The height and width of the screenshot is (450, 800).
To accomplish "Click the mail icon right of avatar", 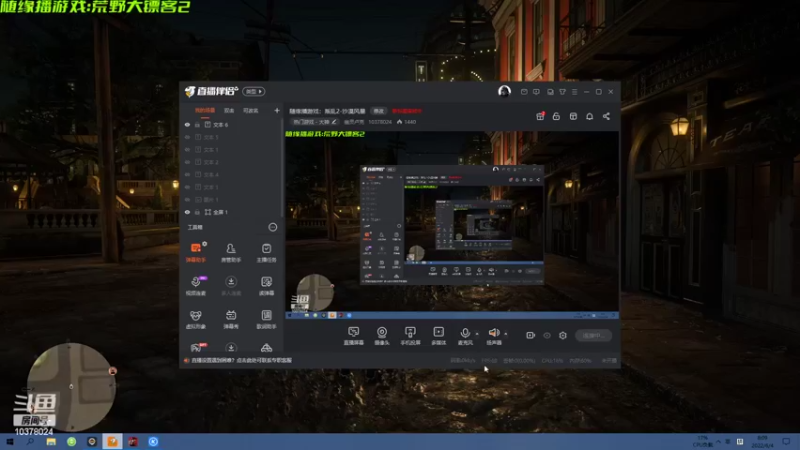I will point(524,92).
